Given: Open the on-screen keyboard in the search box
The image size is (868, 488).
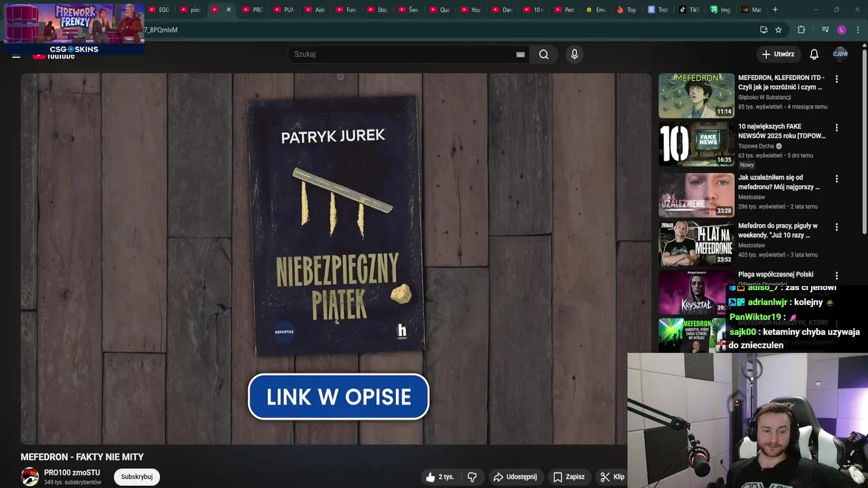Looking at the screenshot, I should [520, 54].
